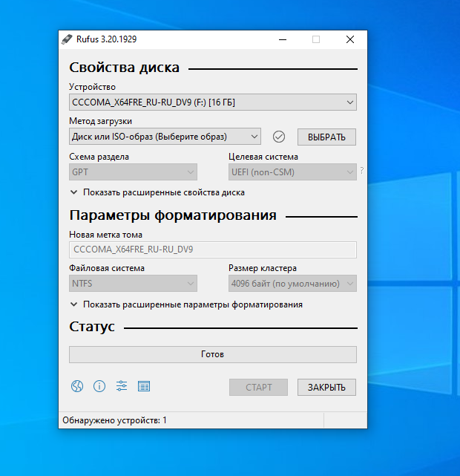Open the Схема раздела GPT dropdown

pos(133,172)
